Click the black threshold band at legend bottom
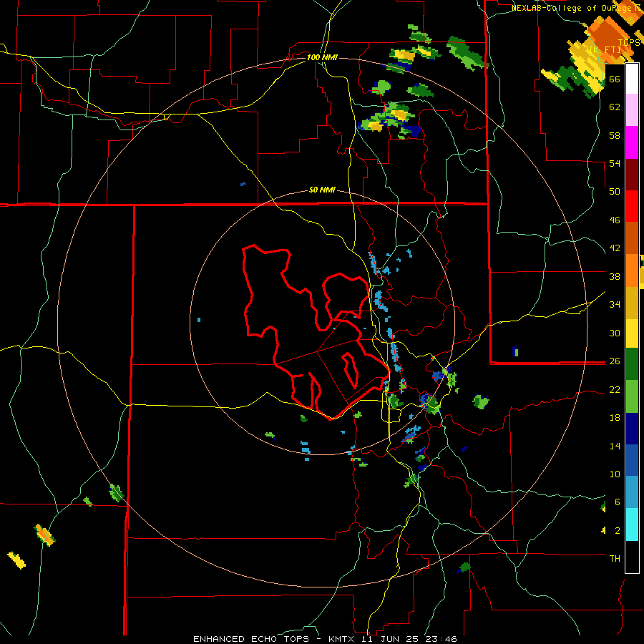The image size is (644, 644). pyautogui.click(x=632, y=557)
